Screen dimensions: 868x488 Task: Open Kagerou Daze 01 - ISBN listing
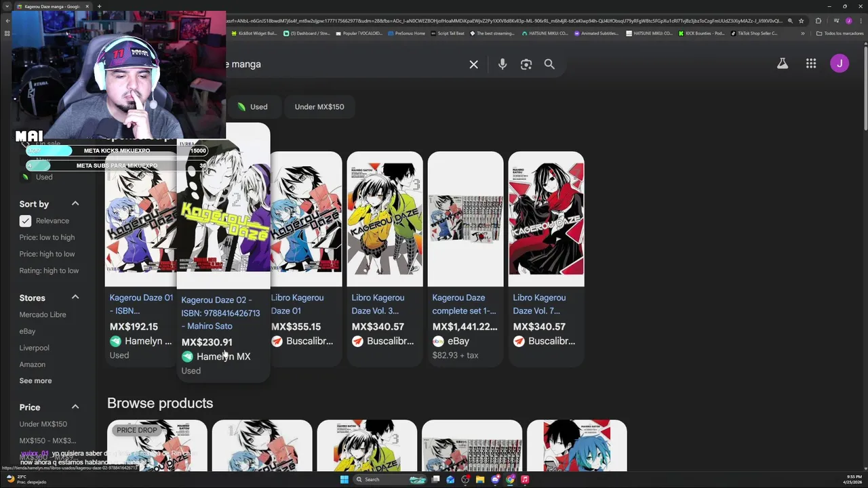click(x=141, y=304)
